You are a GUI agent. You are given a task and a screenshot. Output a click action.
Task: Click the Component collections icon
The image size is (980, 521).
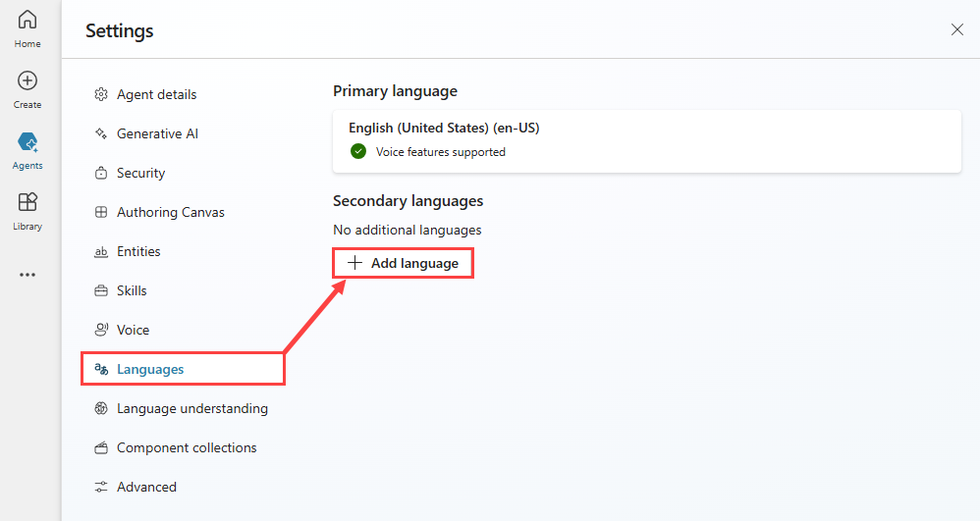(100, 448)
